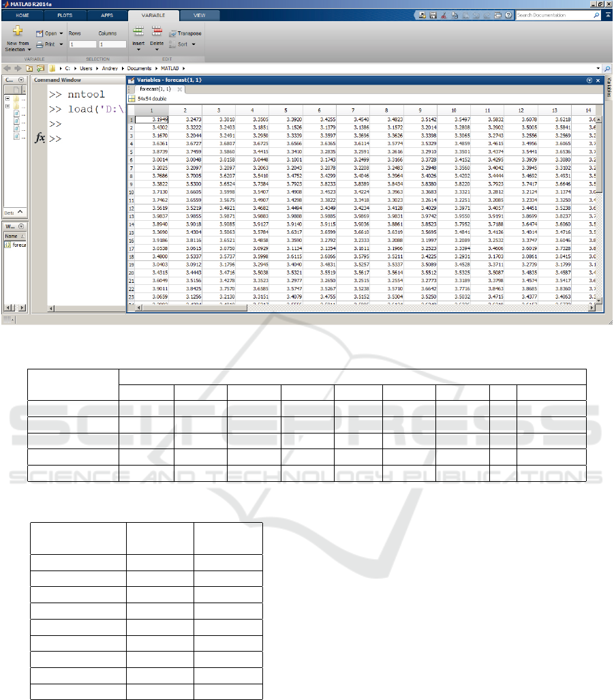The image size is (614, 700).
Task: Open Help via question mark icon
Action: point(508,14)
